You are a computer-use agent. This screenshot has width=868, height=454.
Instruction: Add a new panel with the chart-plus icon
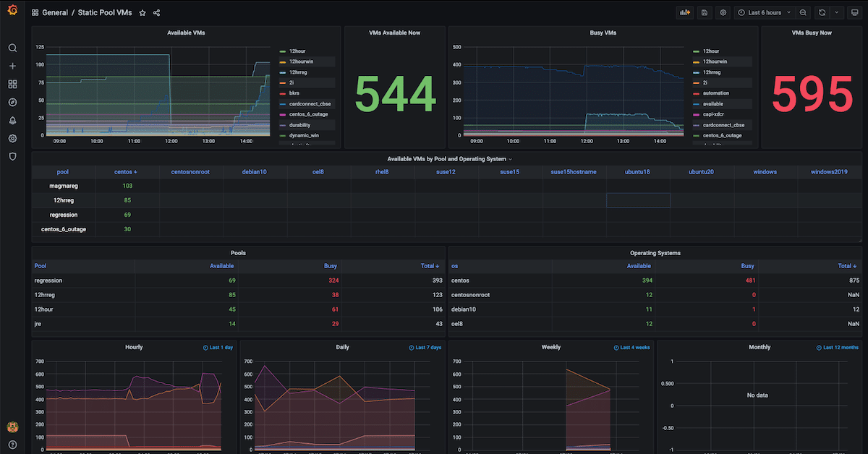point(684,13)
